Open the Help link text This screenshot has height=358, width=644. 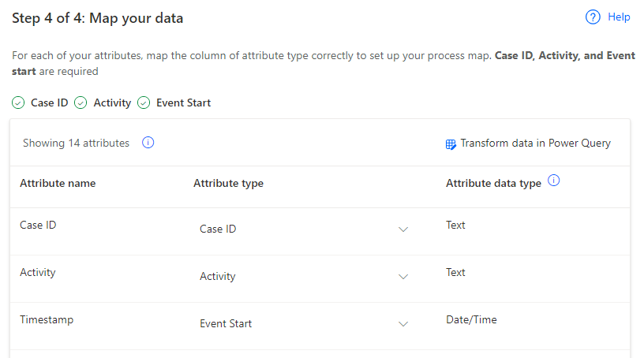(619, 17)
